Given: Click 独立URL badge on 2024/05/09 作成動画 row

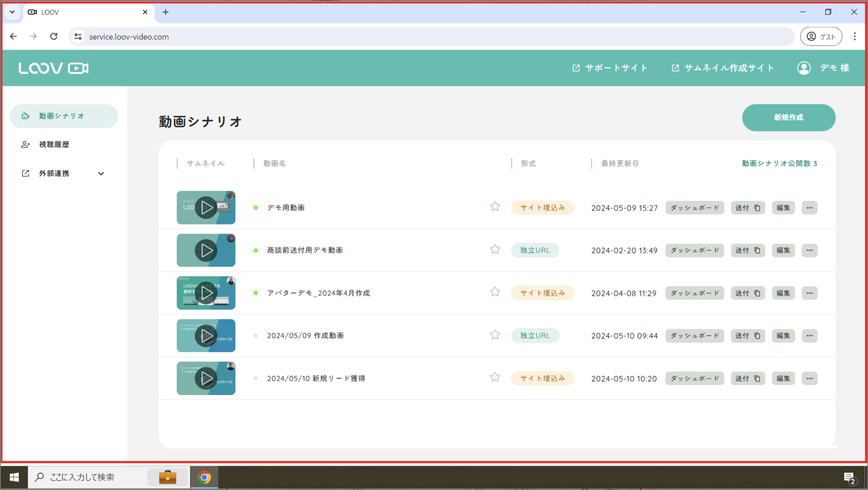Looking at the screenshot, I should coord(535,336).
